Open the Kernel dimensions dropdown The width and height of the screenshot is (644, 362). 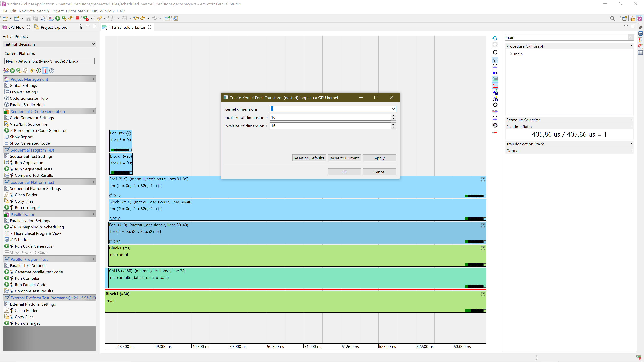(x=393, y=109)
